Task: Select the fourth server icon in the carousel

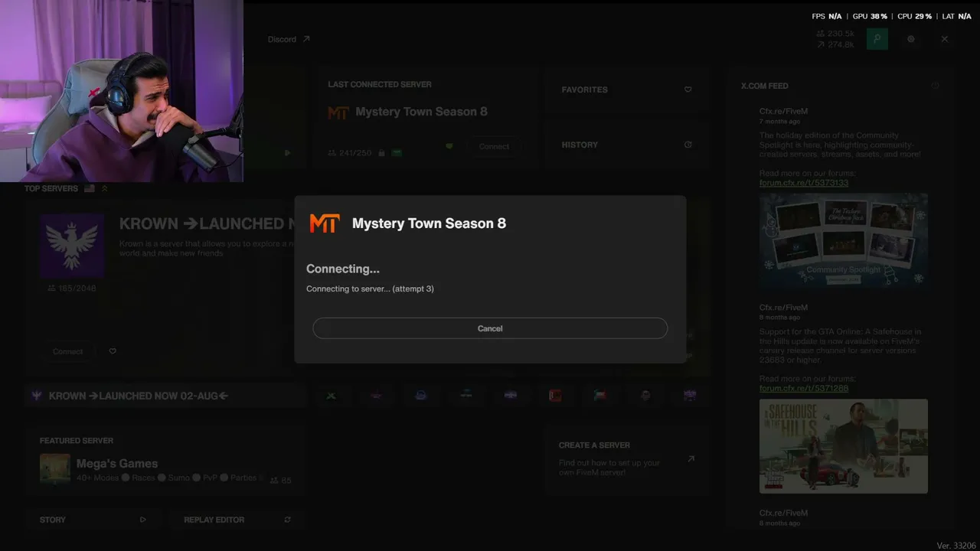Action: click(x=465, y=396)
